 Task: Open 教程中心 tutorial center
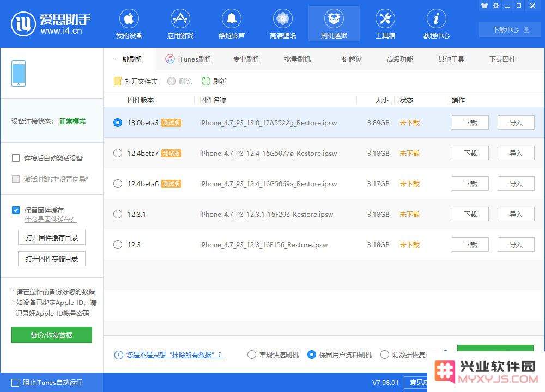point(436,23)
